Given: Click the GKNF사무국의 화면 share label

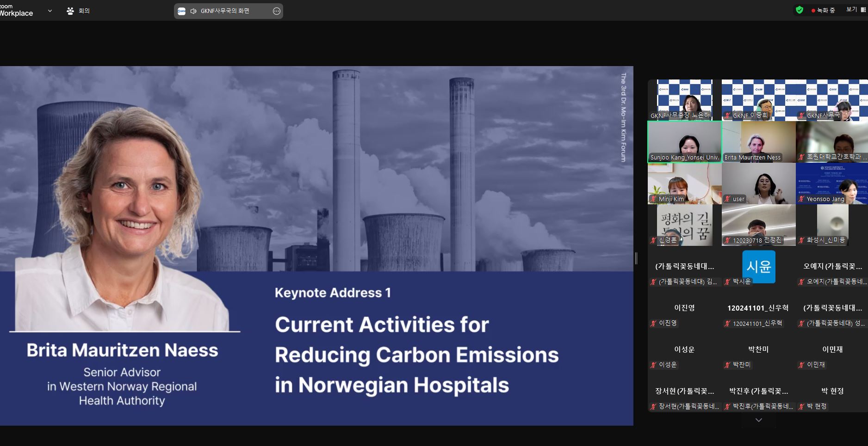Looking at the screenshot, I should 225,11.
